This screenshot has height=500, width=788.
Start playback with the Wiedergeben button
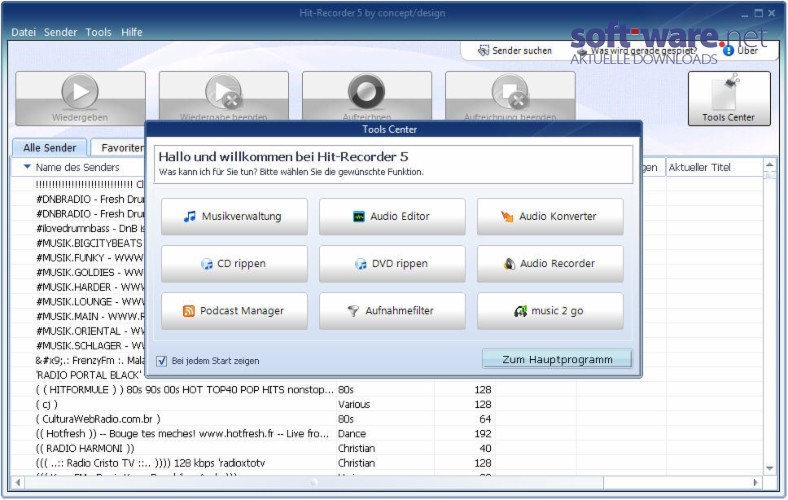[x=80, y=98]
